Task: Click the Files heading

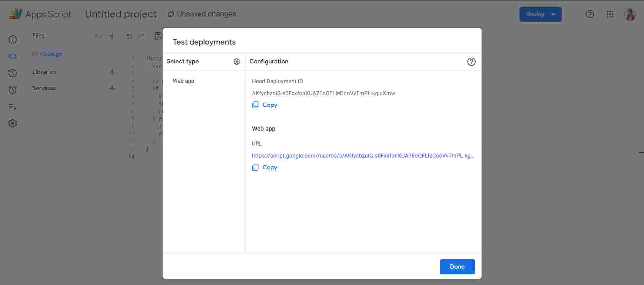Action: (39, 36)
